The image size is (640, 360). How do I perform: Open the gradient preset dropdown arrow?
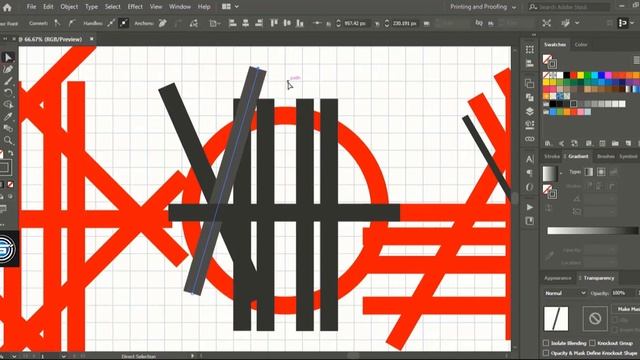tap(561, 173)
